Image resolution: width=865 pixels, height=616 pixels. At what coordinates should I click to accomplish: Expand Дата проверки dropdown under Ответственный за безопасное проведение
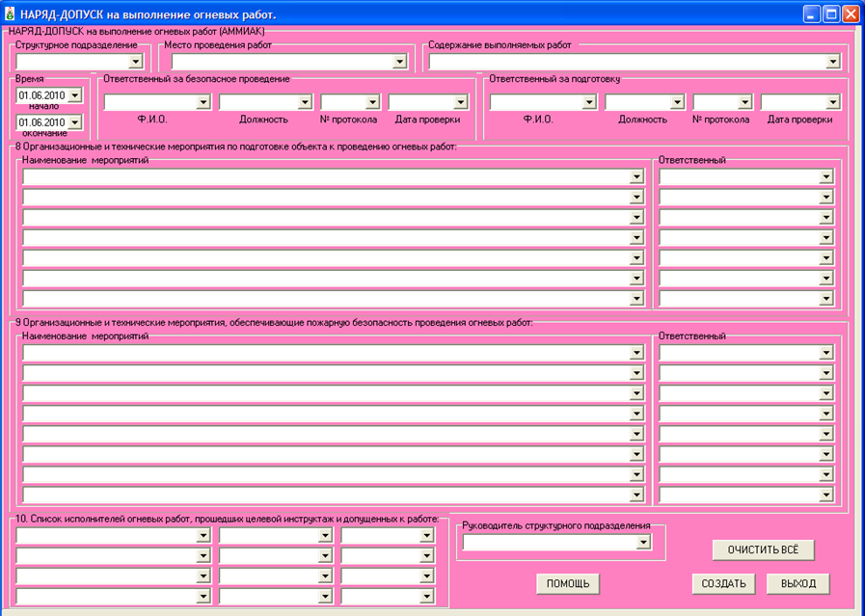tap(460, 101)
